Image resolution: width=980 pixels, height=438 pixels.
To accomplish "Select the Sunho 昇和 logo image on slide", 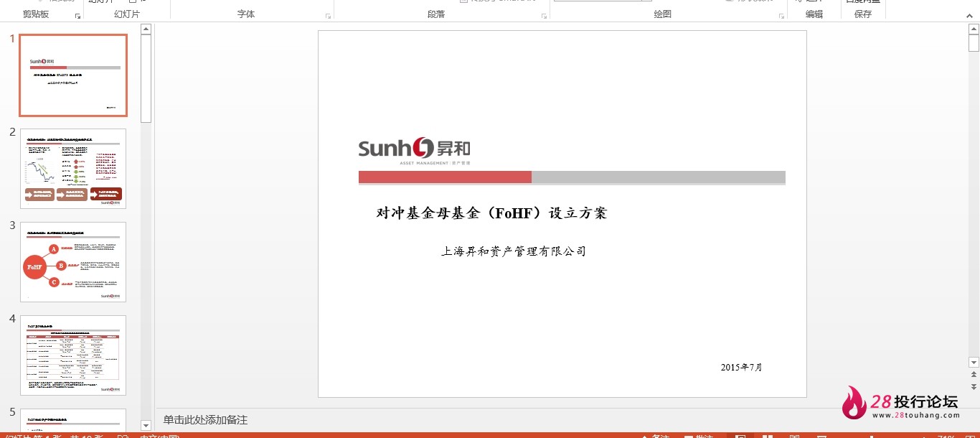I will click(415, 151).
